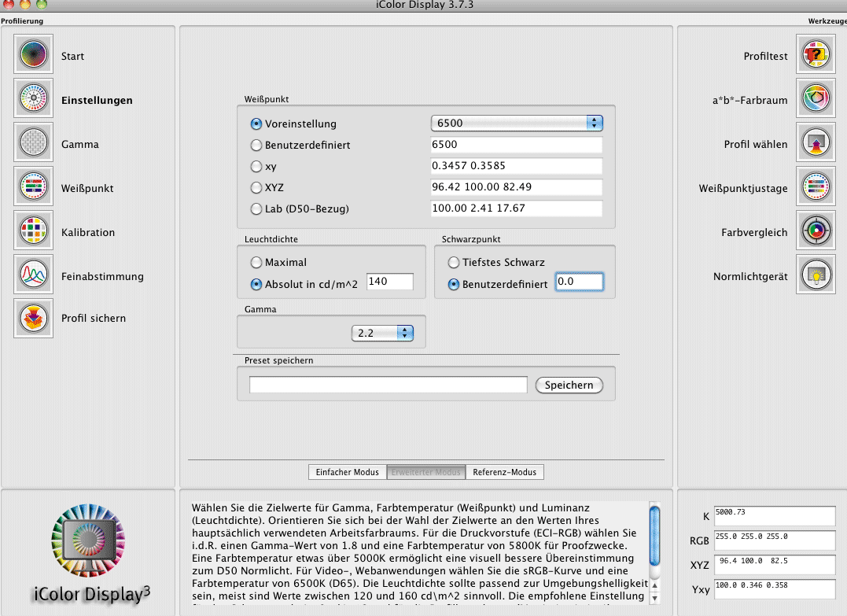Open the Gamma step icon
Viewport: 847px width, 616px height.
33,144
